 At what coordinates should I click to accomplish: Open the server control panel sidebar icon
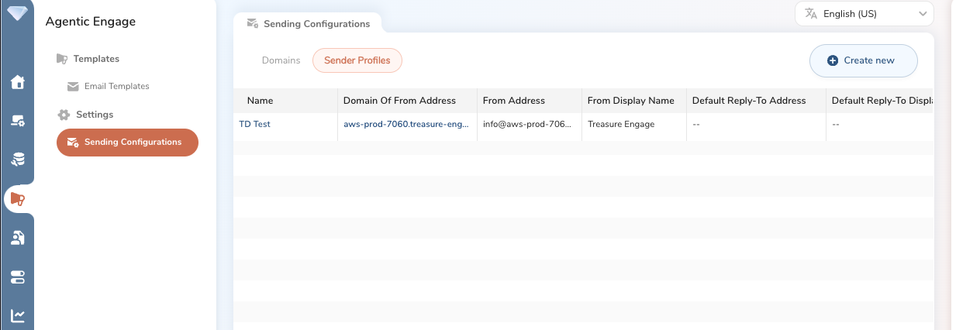pos(17,277)
